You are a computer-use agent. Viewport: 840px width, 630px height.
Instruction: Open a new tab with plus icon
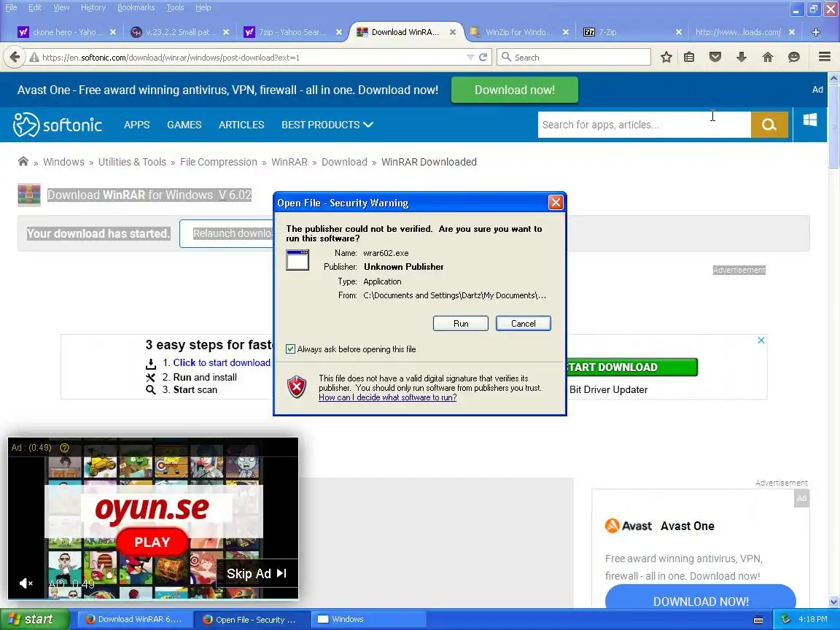(816, 32)
